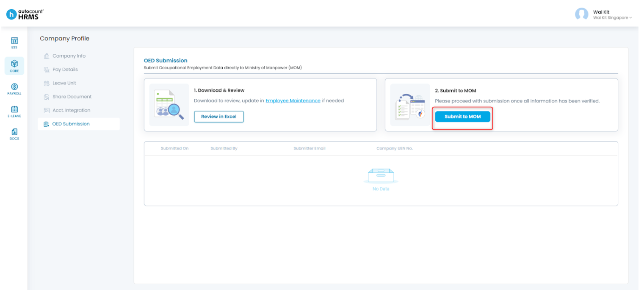Click the Submit to MOM documents illustration
Viewport: 644px width, 290px height.
pos(410,105)
